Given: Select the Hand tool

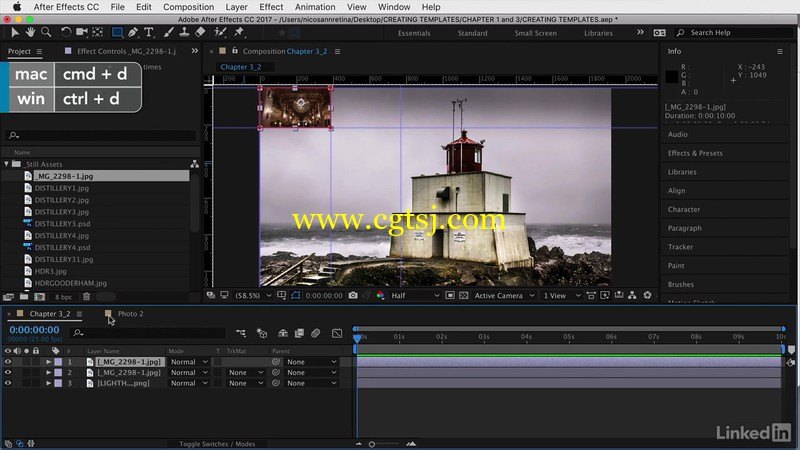Looking at the screenshot, I should pos(31,33).
